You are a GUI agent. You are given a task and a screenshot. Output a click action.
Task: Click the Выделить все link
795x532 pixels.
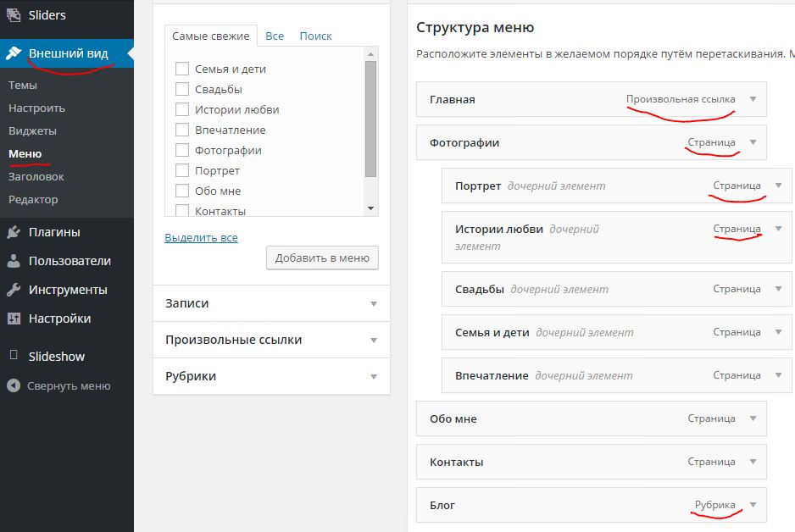coord(201,238)
